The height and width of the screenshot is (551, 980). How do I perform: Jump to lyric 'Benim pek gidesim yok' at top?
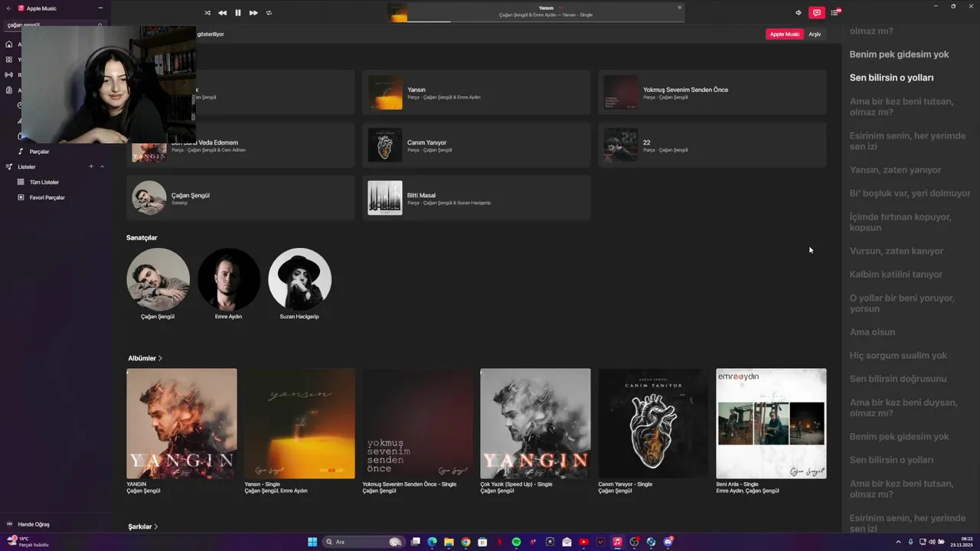(899, 54)
